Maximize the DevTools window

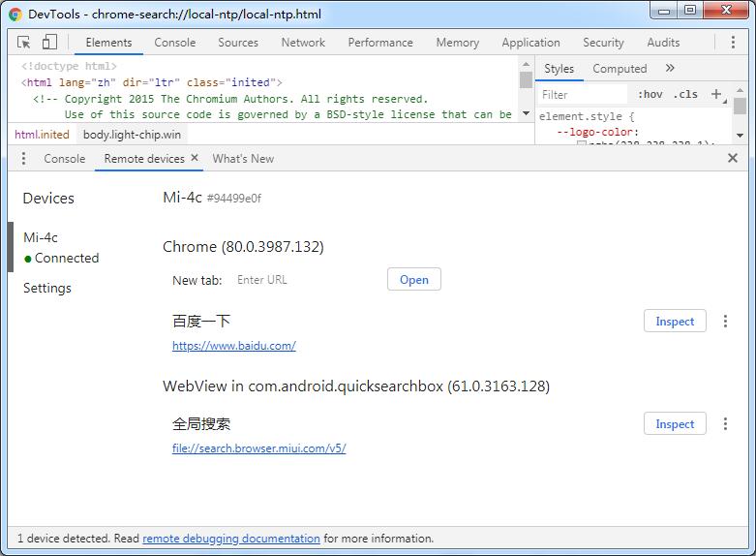(690, 10)
